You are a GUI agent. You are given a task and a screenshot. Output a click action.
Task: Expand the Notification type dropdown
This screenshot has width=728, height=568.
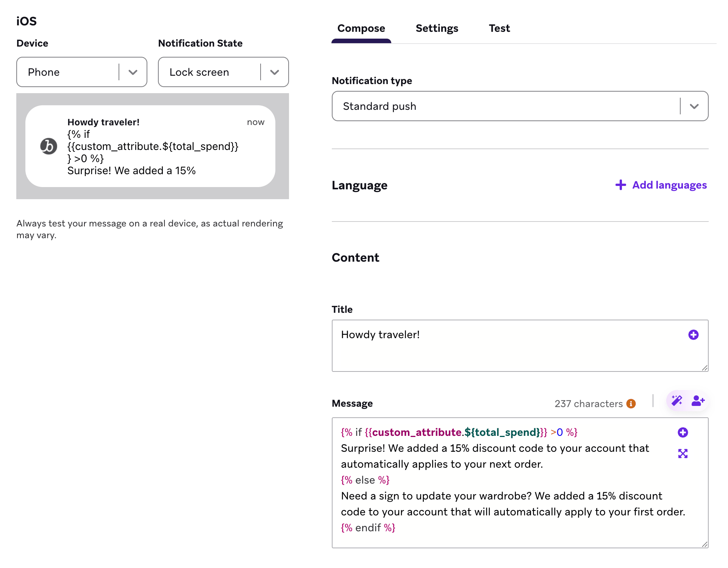point(520,106)
